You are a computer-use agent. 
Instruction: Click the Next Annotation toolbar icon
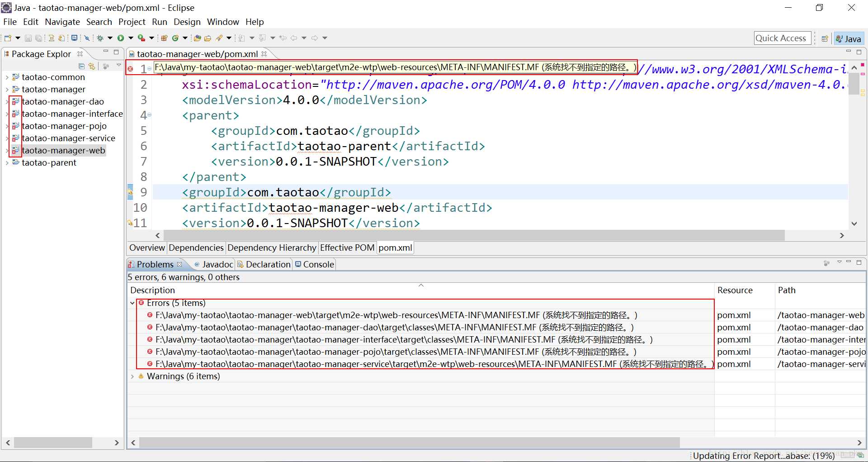coord(241,38)
